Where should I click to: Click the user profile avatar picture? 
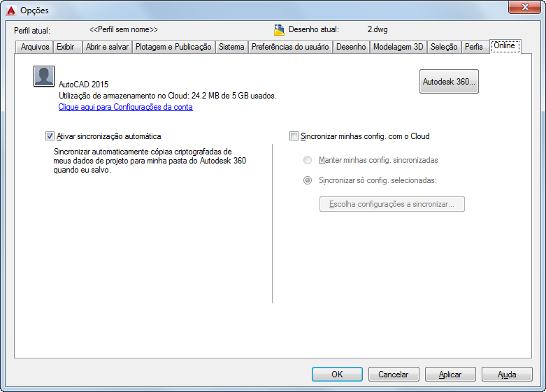pyautogui.click(x=44, y=76)
